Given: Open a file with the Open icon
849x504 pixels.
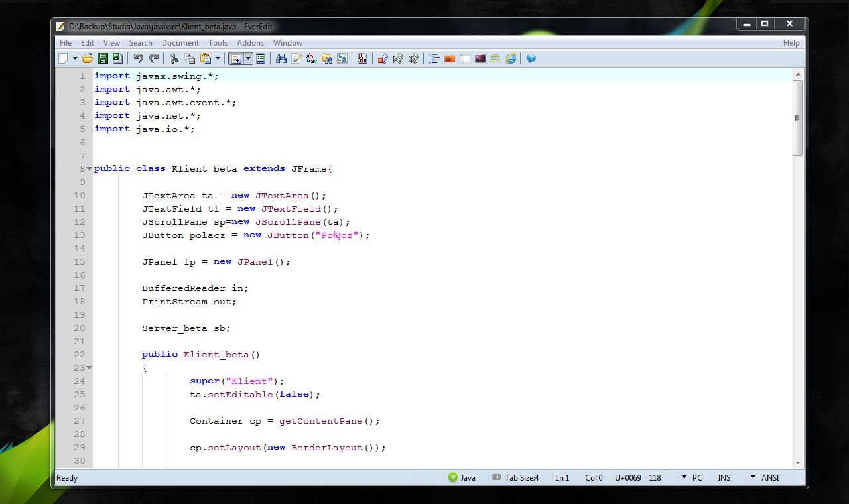Looking at the screenshot, I should (x=88, y=58).
